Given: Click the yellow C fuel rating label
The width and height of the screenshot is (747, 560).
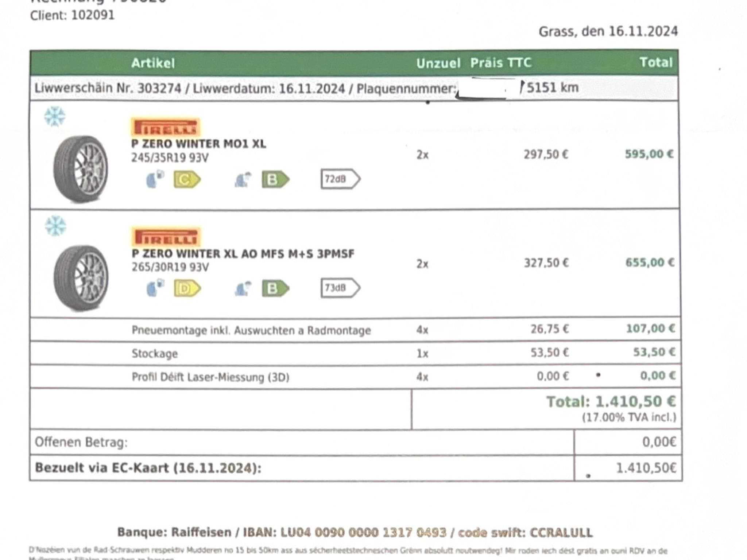Looking at the screenshot, I should pos(187,179).
